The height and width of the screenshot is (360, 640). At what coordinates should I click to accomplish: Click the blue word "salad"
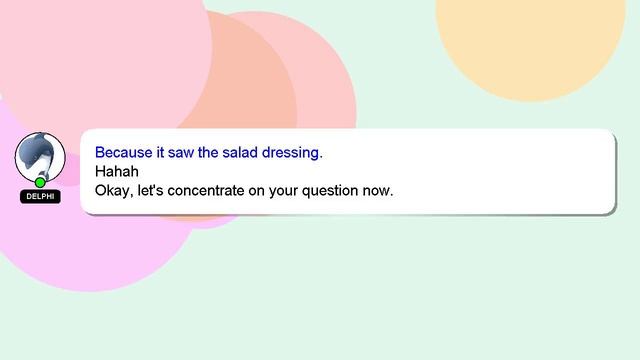click(x=240, y=152)
